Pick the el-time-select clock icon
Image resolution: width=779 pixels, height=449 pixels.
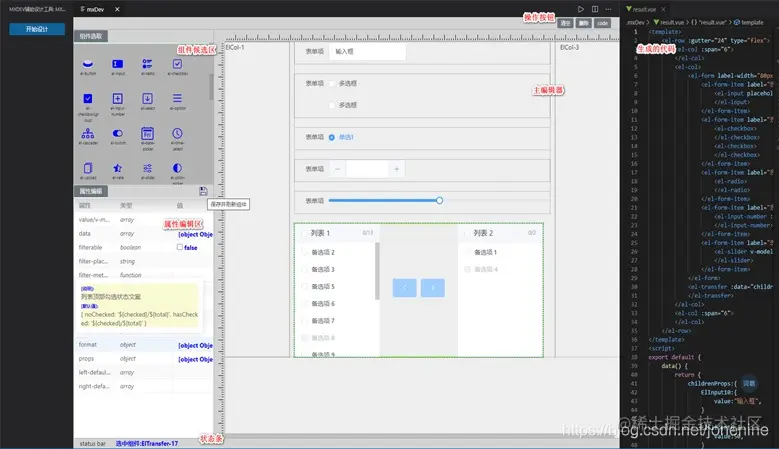point(177,133)
